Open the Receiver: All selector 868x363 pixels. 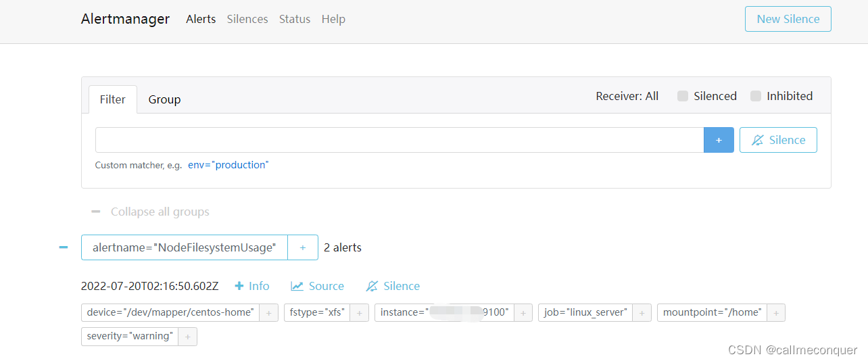coord(627,96)
